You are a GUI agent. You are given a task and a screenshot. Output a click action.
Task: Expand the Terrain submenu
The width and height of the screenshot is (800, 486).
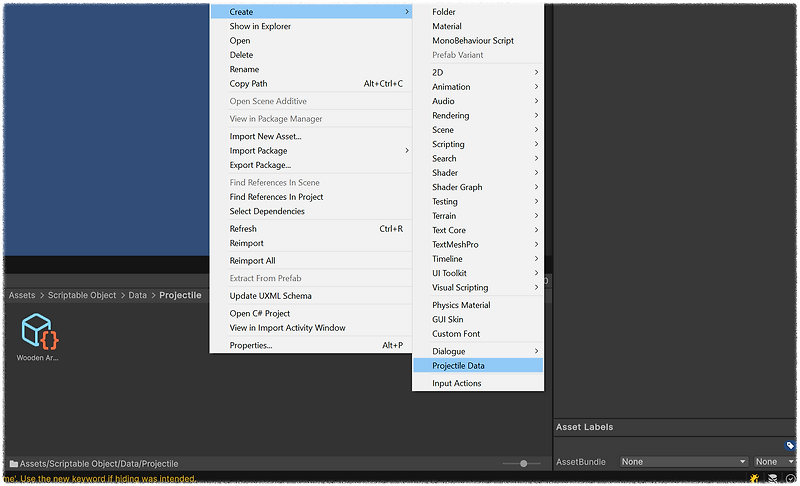tap(478, 216)
